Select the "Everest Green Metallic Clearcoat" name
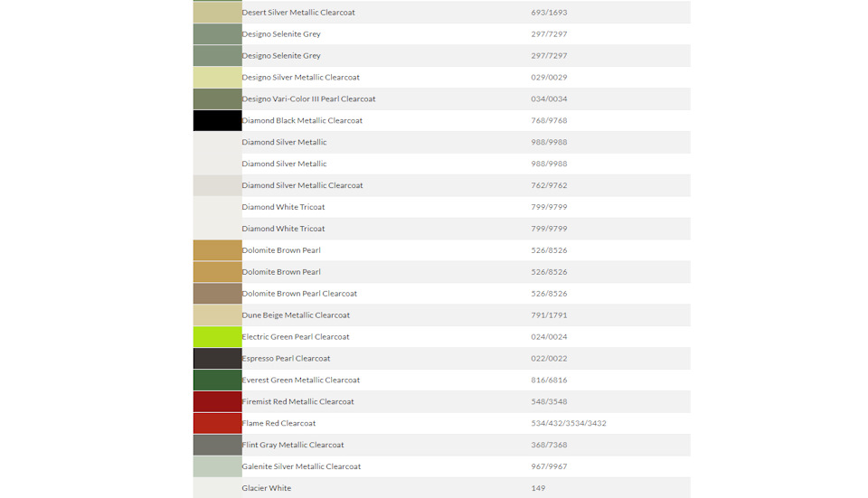 point(300,380)
